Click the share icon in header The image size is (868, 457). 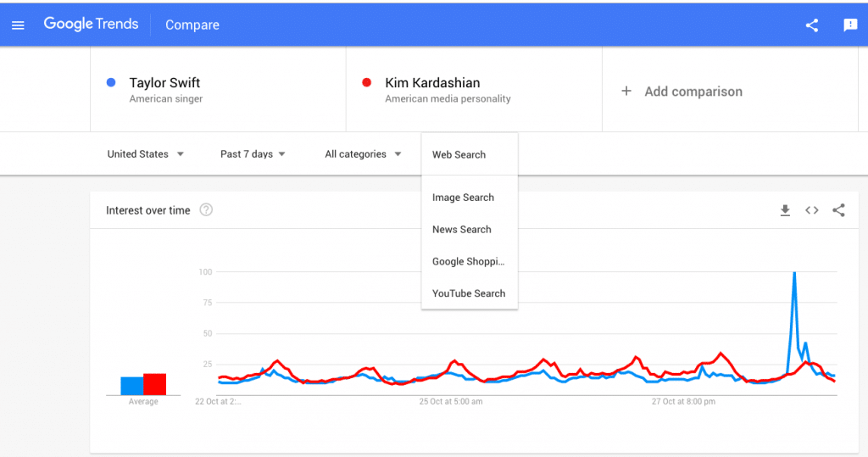click(812, 25)
